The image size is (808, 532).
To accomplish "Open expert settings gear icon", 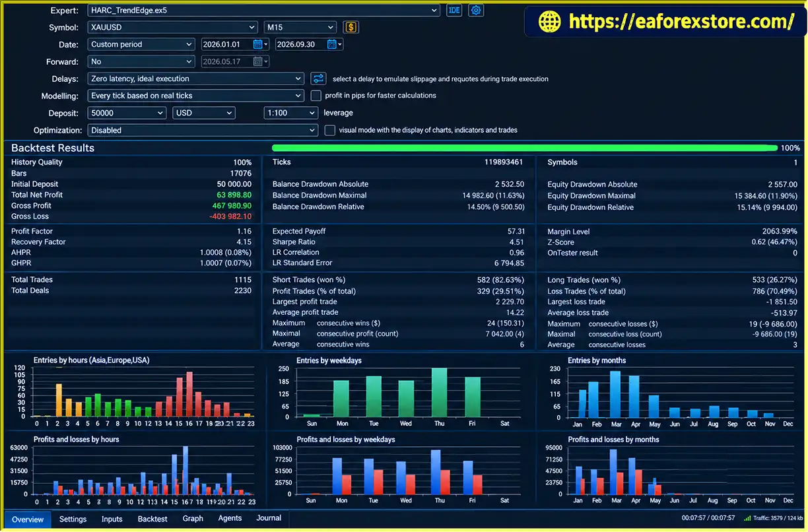I will click(x=476, y=10).
